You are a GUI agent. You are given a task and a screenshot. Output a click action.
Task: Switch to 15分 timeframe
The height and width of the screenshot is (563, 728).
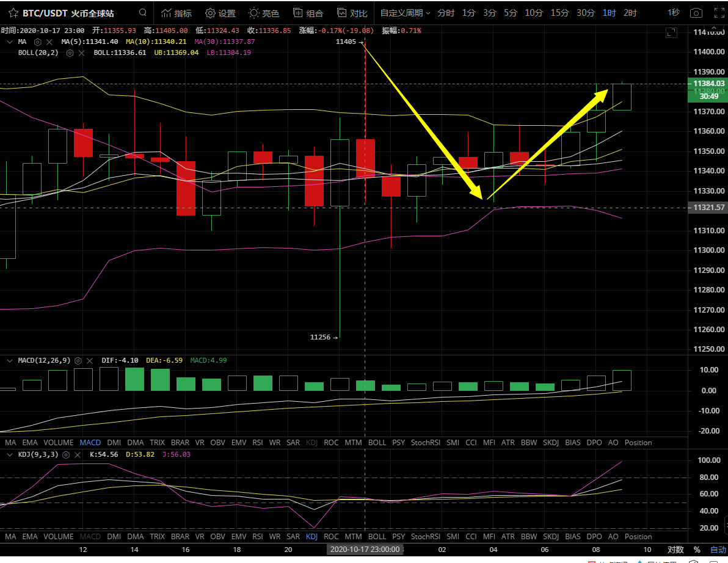coord(559,13)
